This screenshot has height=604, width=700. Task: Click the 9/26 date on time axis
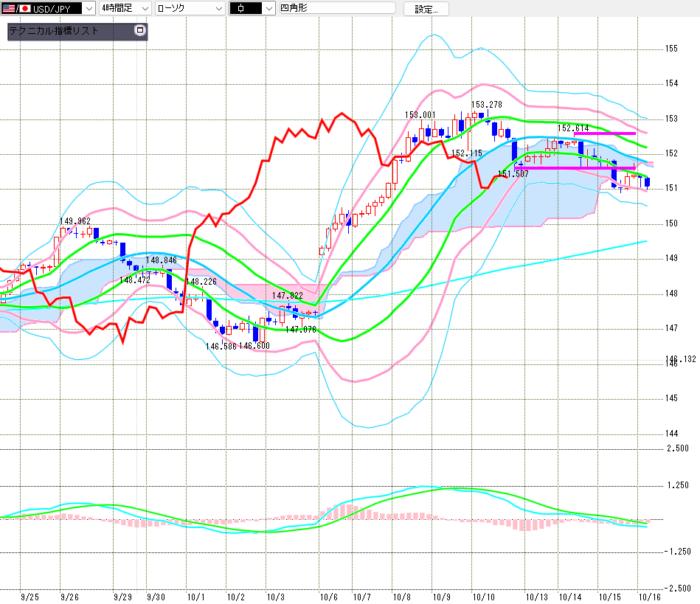(70, 596)
